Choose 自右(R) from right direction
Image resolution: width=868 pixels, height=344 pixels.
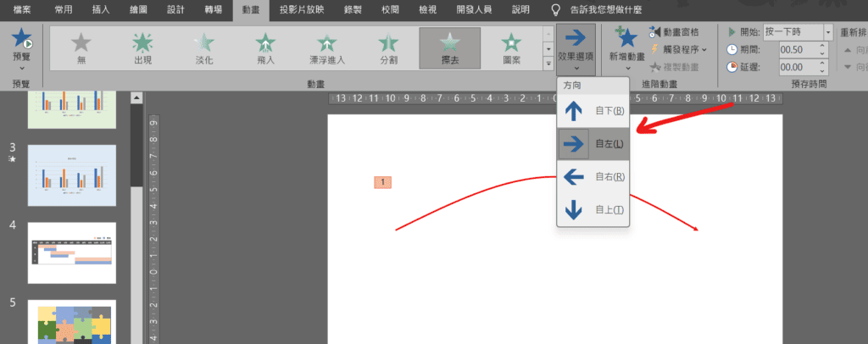[x=593, y=177]
